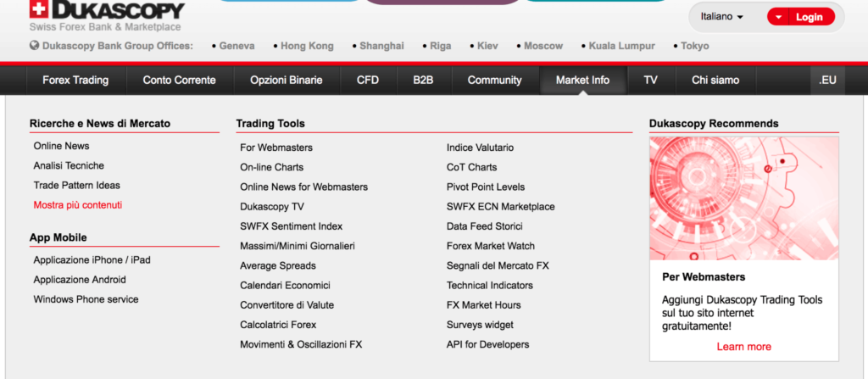868x379 pixels.
Task: Open the Italiano language dropdown
Action: (x=721, y=17)
